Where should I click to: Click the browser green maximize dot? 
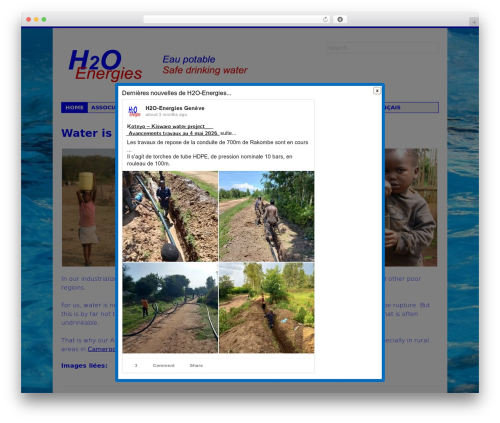(x=44, y=20)
